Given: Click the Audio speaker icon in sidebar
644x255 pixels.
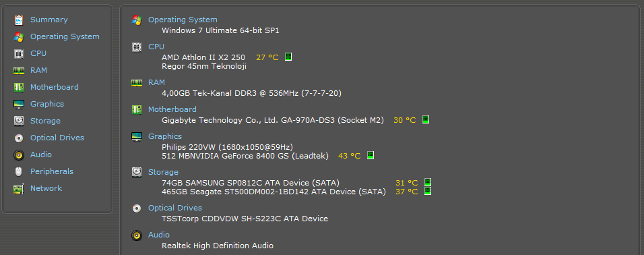Looking at the screenshot, I should coord(18,154).
